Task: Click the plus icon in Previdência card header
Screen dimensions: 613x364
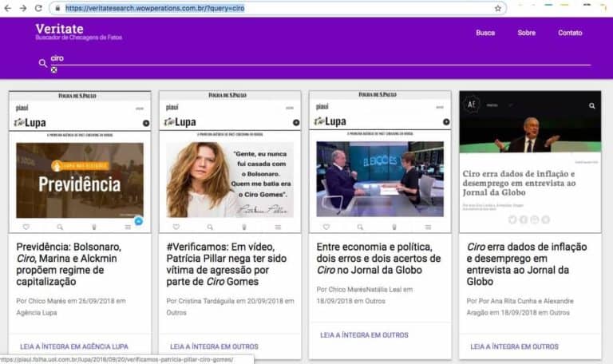Action: pyautogui.click(x=146, y=123)
